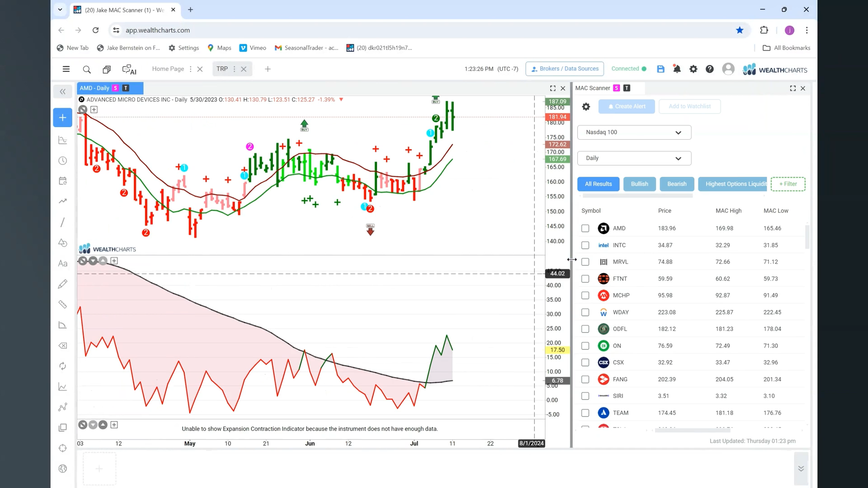Open the calendar events tool
This screenshot has height=488, width=868.
63,181
